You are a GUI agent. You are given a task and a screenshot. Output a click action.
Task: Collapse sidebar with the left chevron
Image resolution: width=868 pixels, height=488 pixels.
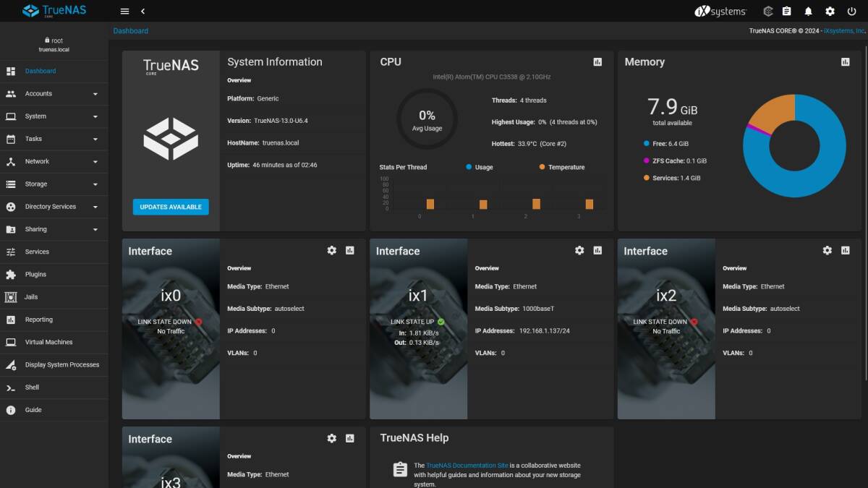[x=142, y=12]
